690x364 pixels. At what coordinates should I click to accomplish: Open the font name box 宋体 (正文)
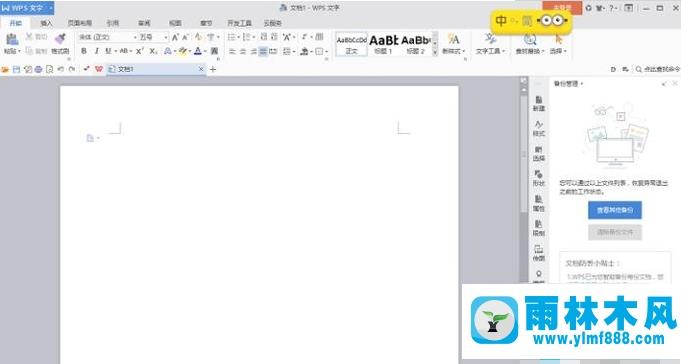(108, 37)
